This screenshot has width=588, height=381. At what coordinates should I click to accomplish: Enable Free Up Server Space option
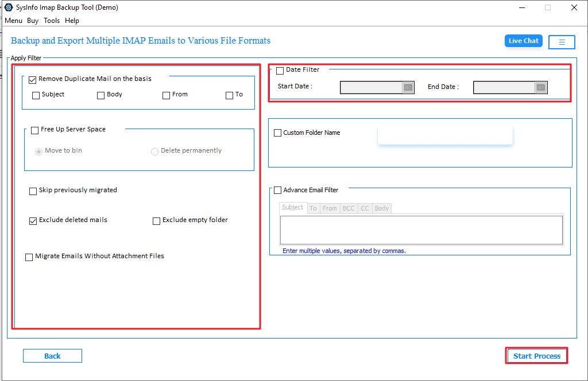pos(35,130)
